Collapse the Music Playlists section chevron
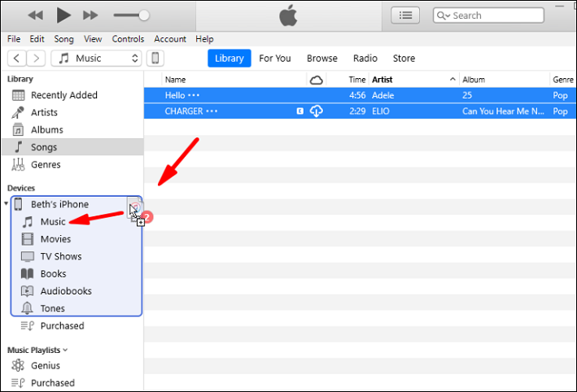The width and height of the screenshot is (577, 392). tap(65, 350)
